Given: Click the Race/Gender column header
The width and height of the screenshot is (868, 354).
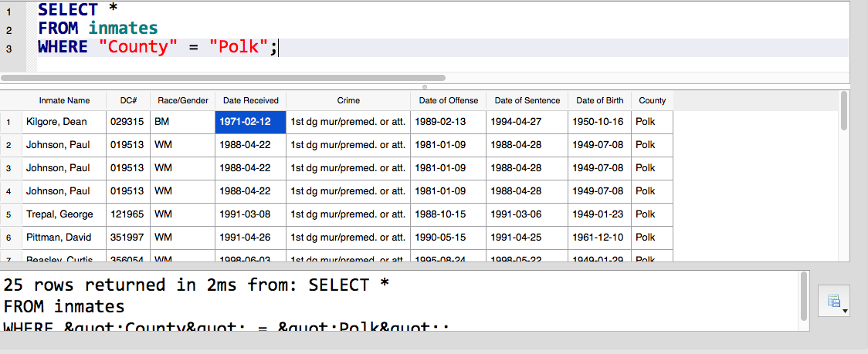Looking at the screenshot, I should pyautogui.click(x=183, y=101).
